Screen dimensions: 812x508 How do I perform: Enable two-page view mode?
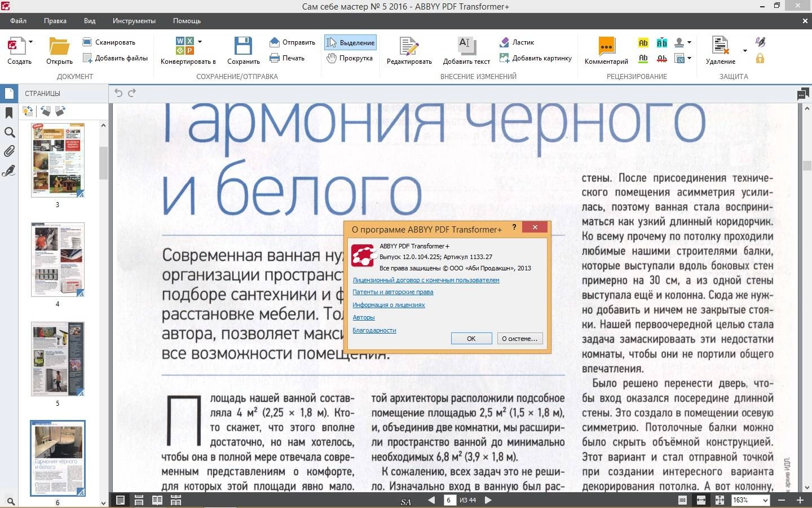click(157, 500)
